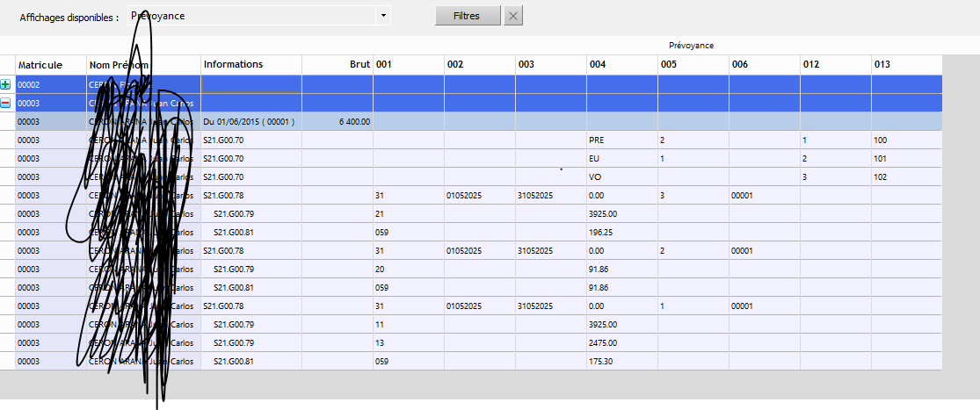Select the cell with value 13
The image size is (980, 410).
[409, 342]
